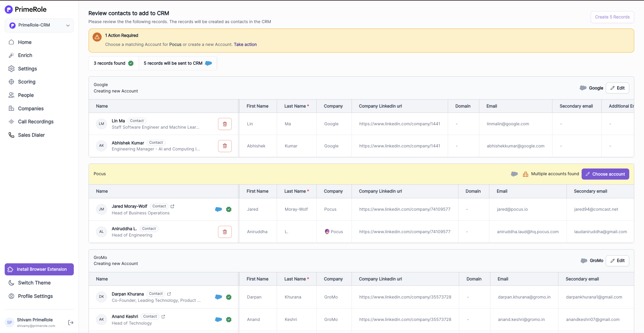Click the Profile Settings user icon

11,296
